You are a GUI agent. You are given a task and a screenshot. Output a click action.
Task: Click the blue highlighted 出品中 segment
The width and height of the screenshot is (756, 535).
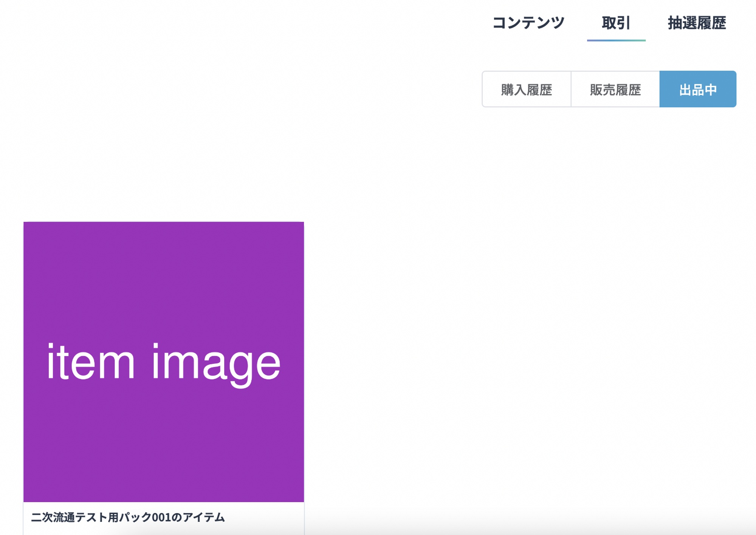point(698,90)
